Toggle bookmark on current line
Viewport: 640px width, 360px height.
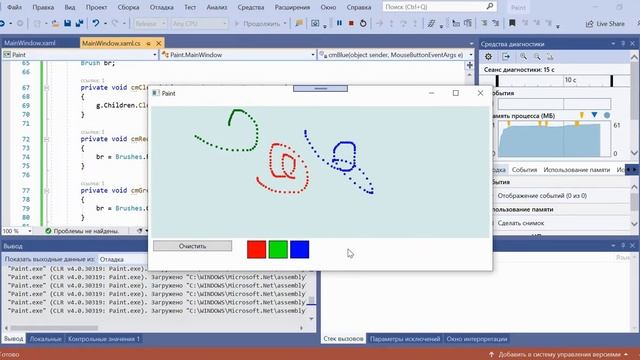(512, 23)
